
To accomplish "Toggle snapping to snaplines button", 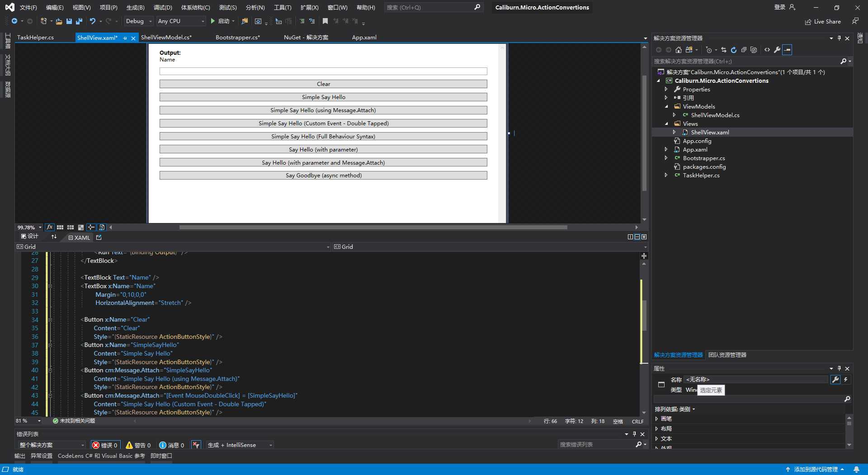I will 91,227.
